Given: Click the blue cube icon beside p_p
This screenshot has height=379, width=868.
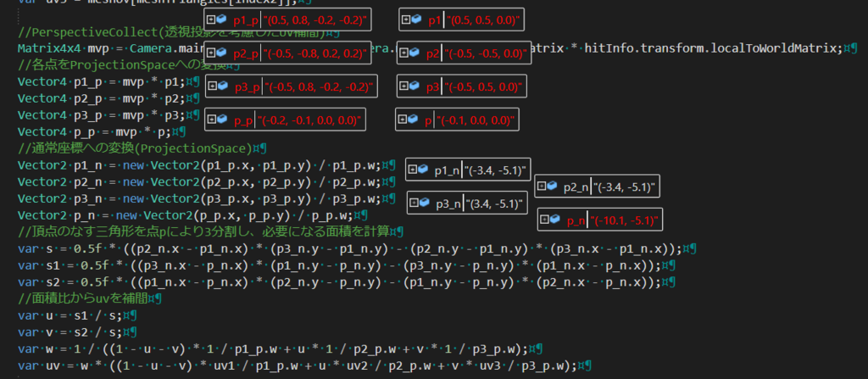Looking at the screenshot, I should point(222,120).
